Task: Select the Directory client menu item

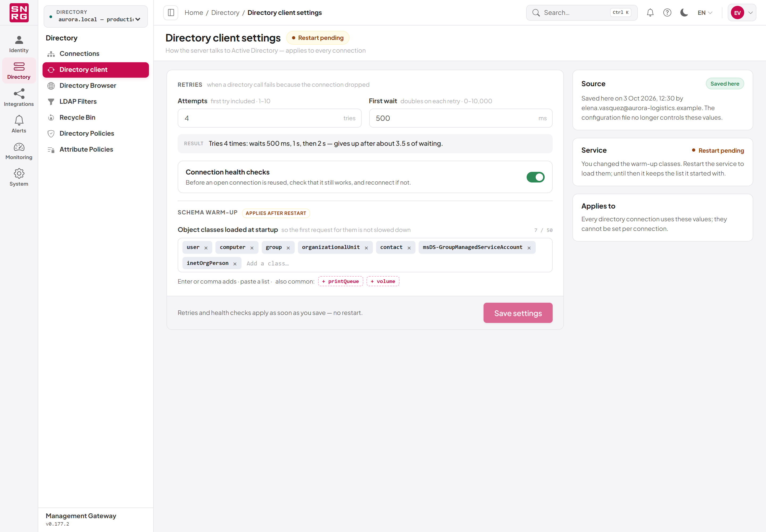Action: pos(96,70)
